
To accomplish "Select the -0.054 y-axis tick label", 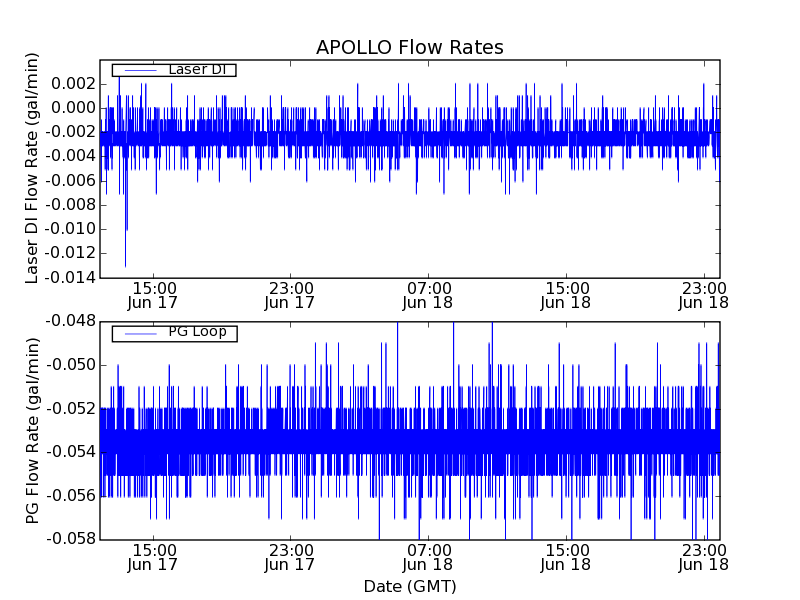I will coord(71,452).
